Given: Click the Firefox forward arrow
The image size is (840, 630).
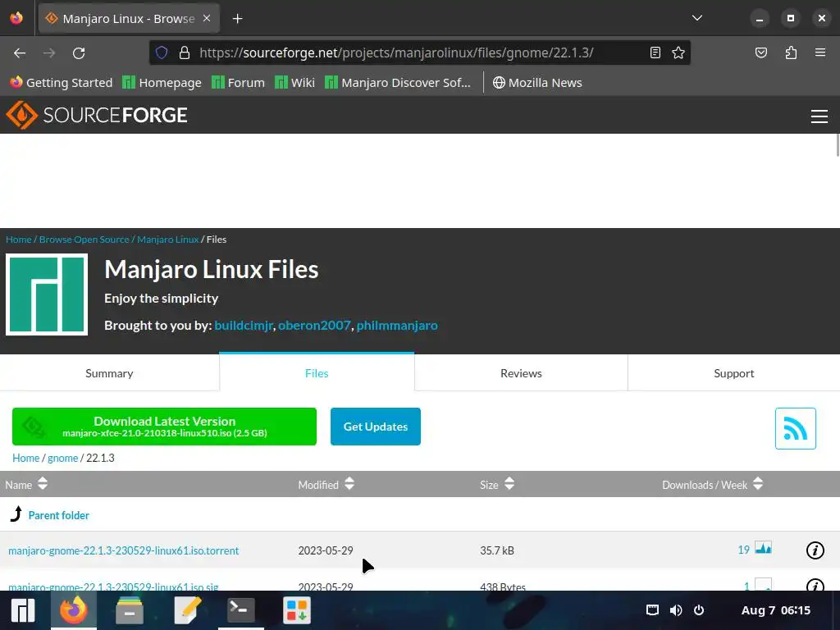Looking at the screenshot, I should [x=49, y=53].
